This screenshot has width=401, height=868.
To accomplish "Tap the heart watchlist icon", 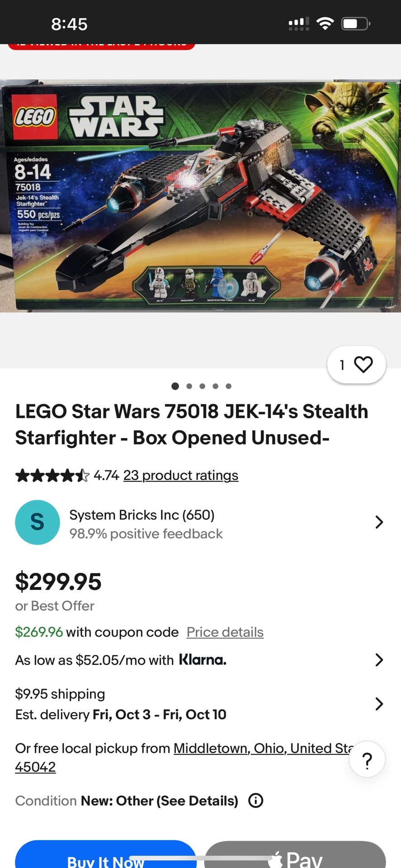I will pyautogui.click(x=363, y=364).
